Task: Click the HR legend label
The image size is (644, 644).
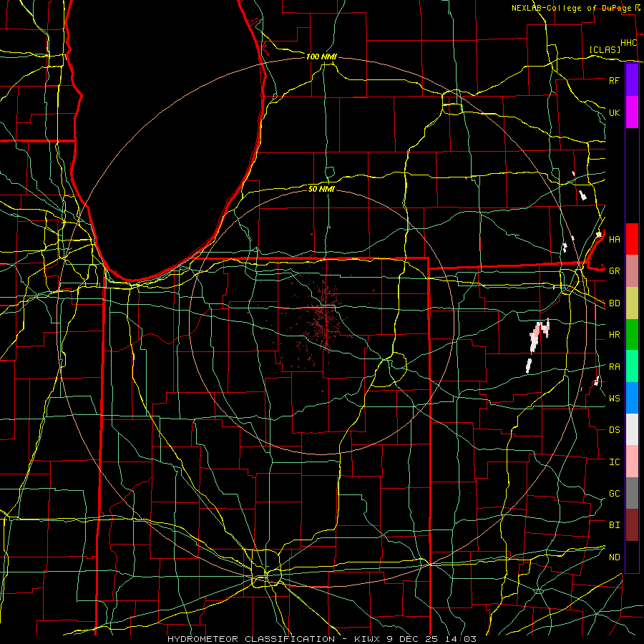Action: pos(614,335)
